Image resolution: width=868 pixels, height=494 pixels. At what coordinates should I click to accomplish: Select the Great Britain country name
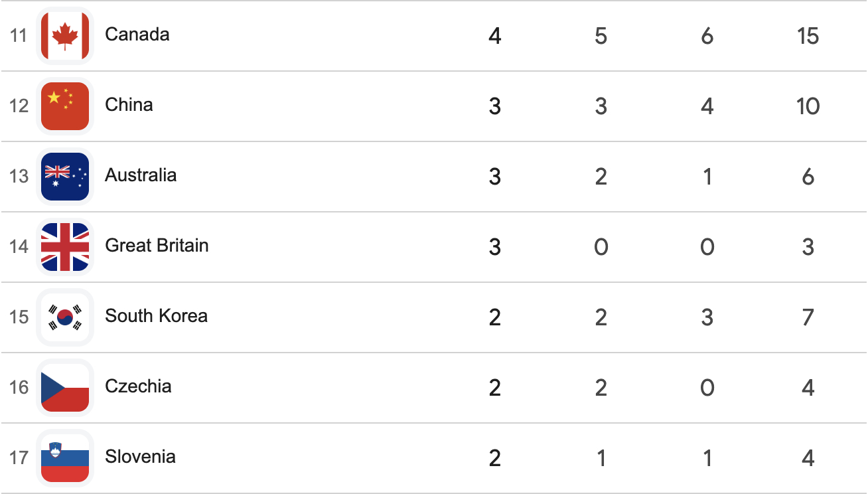[x=157, y=246]
